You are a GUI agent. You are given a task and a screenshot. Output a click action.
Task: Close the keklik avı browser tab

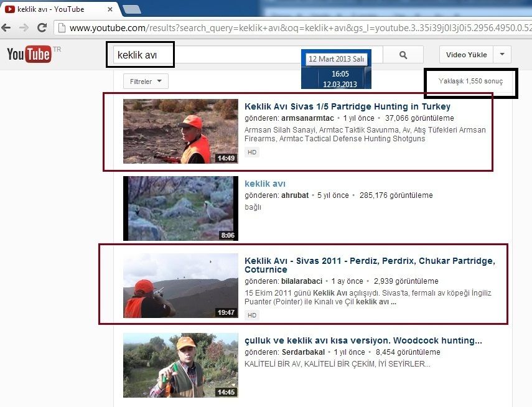(x=110, y=9)
